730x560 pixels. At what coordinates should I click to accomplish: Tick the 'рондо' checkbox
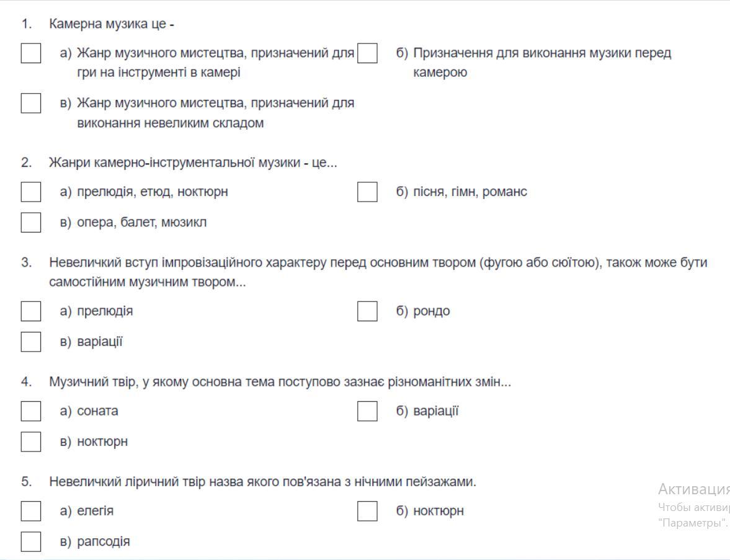click(367, 311)
